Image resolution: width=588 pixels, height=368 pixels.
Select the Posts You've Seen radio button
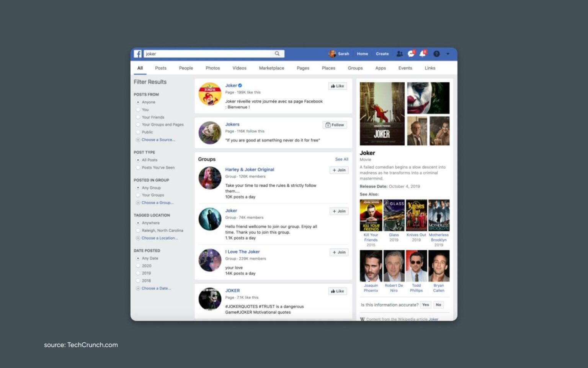pyautogui.click(x=138, y=168)
